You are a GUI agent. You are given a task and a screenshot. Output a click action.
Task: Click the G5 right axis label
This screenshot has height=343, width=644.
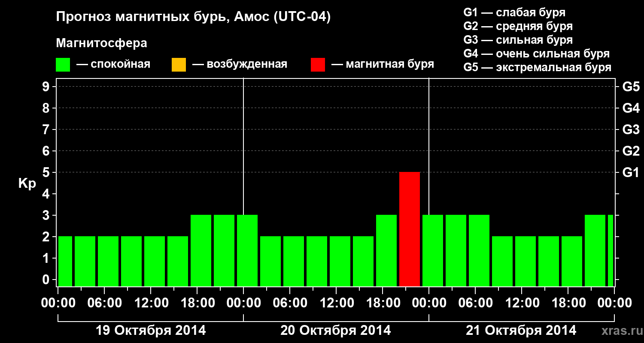click(631, 87)
